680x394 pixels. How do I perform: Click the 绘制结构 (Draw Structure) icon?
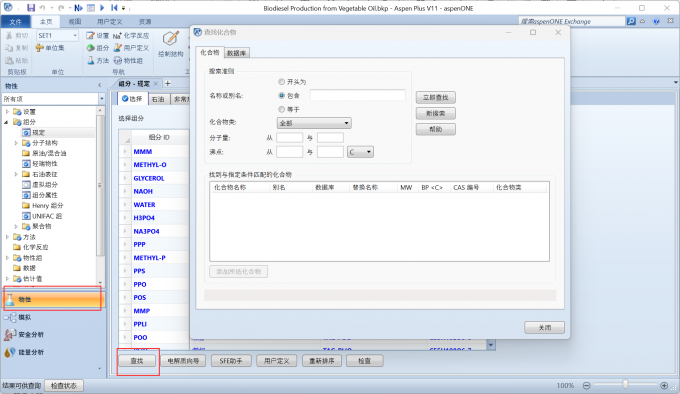click(x=170, y=39)
